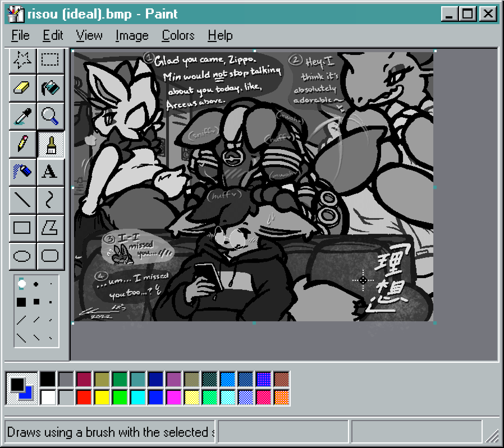Select the large square brush shape

click(21, 302)
